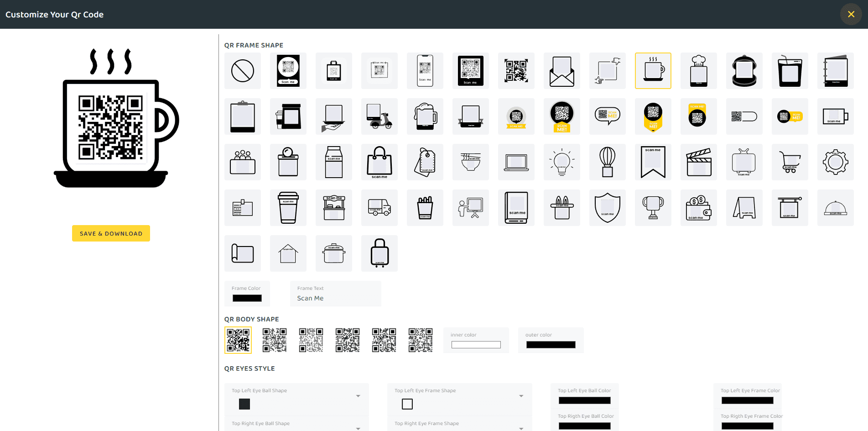The width and height of the screenshot is (868, 431).
Task: Select the sixth QR body shape
Action: click(x=421, y=340)
